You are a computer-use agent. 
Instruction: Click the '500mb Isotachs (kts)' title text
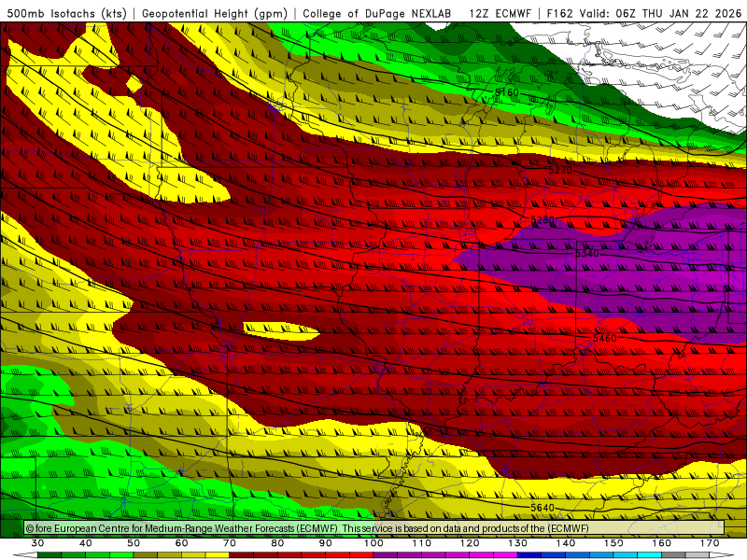66,13
